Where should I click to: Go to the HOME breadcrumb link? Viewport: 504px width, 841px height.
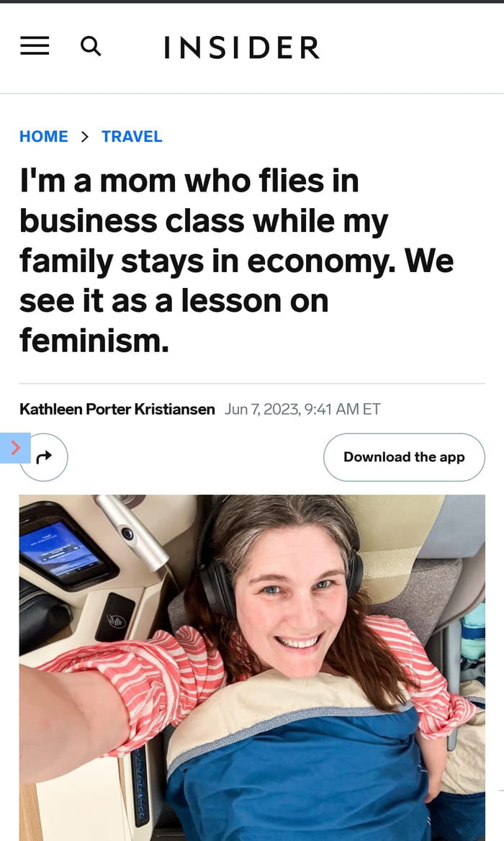point(44,137)
